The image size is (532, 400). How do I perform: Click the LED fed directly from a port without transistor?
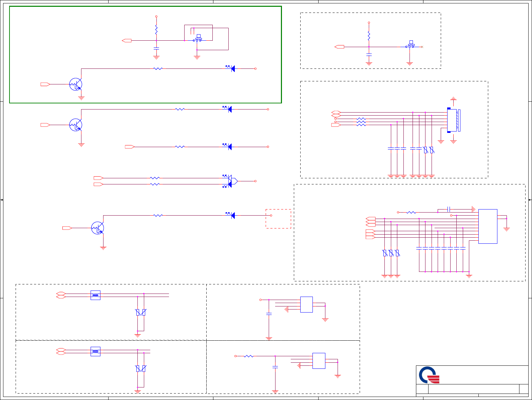tap(228, 147)
